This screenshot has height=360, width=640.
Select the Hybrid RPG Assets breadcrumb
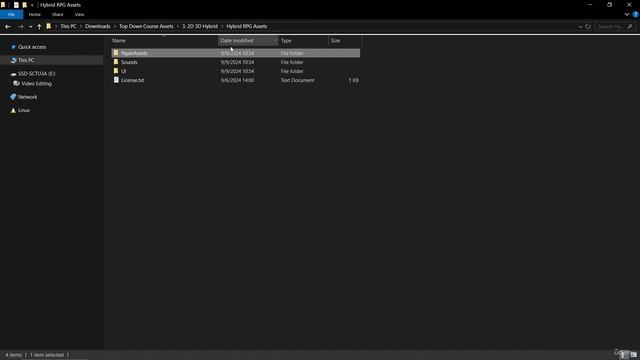click(x=247, y=26)
